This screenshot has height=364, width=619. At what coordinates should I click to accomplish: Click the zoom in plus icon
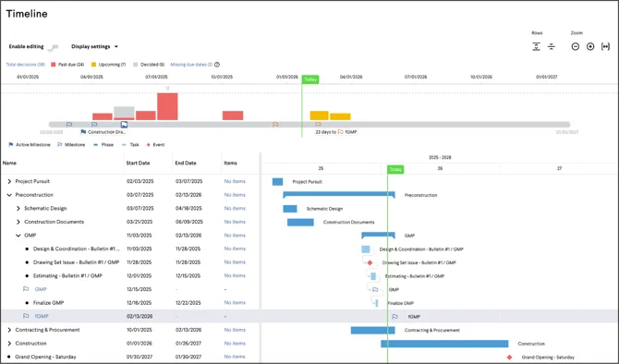coord(590,46)
